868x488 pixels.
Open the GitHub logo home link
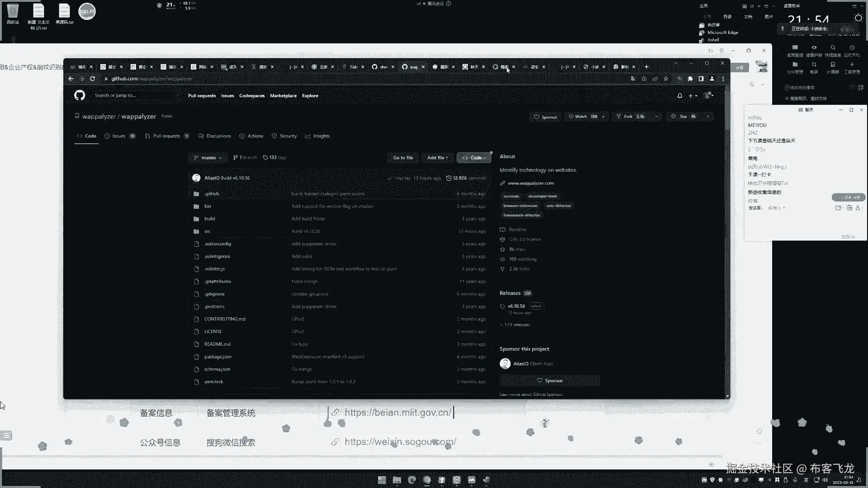(x=80, y=95)
